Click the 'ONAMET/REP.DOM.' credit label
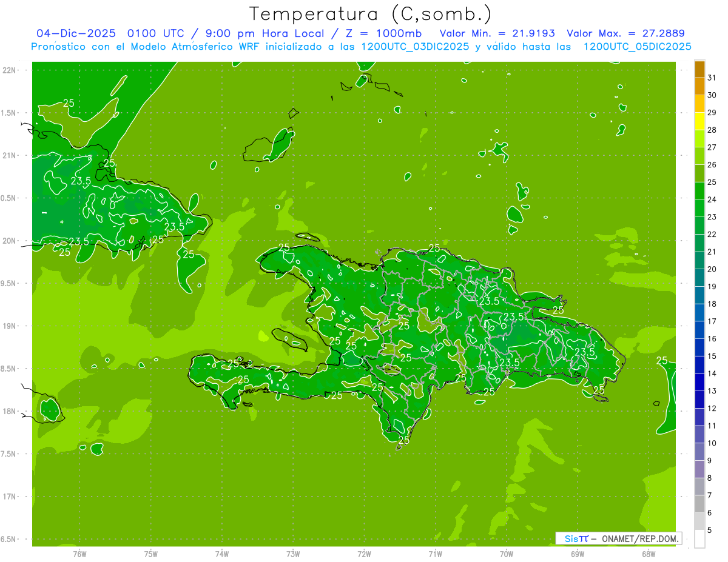 [x=641, y=538]
